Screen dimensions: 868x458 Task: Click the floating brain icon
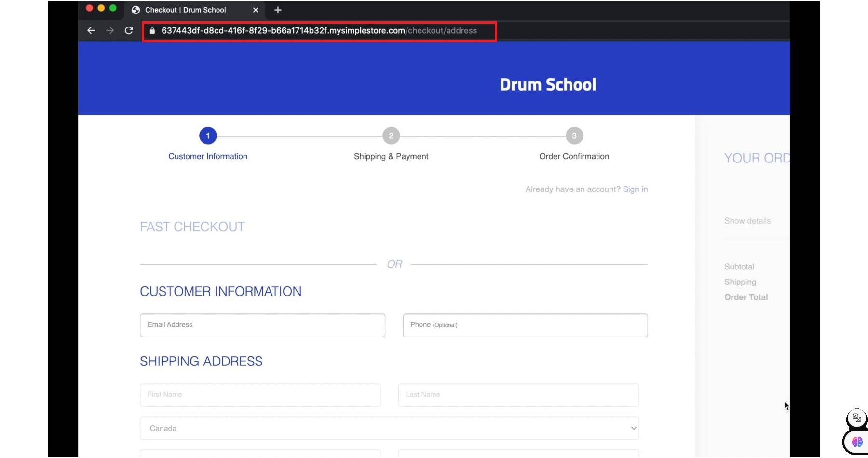pyautogui.click(x=857, y=442)
